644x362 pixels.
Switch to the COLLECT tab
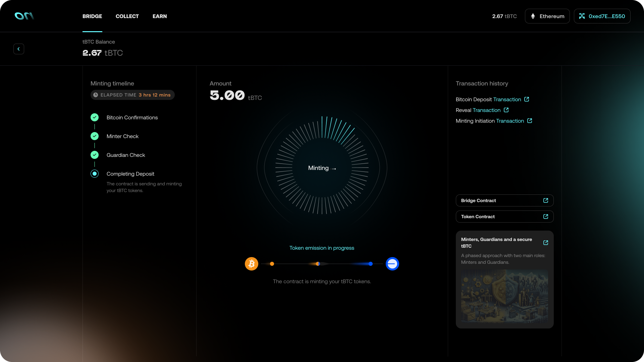[x=127, y=16]
